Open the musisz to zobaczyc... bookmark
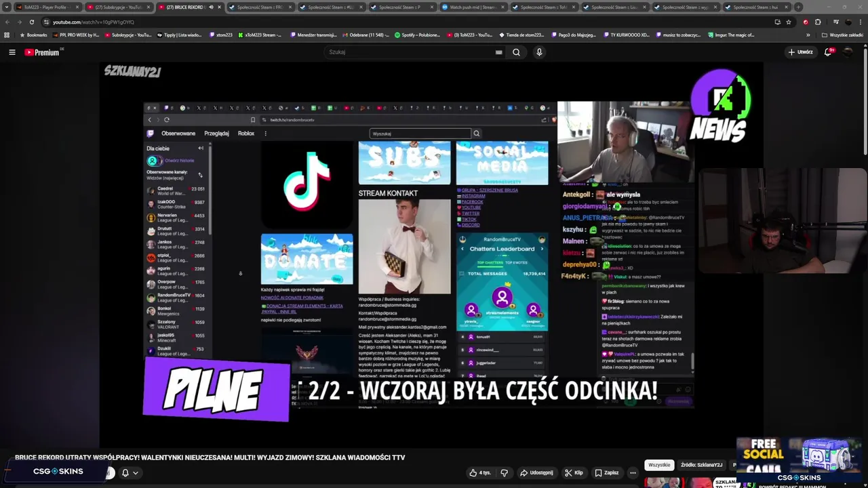This screenshot has height=488, width=868. (x=679, y=35)
